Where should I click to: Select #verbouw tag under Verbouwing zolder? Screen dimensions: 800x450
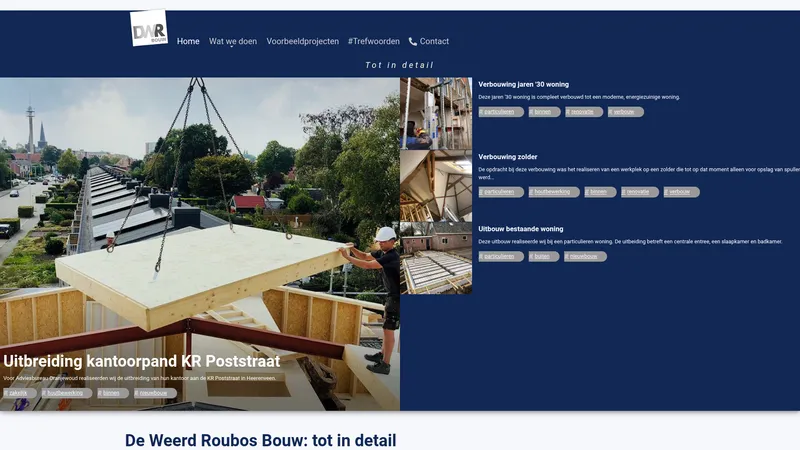click(681, 192)
